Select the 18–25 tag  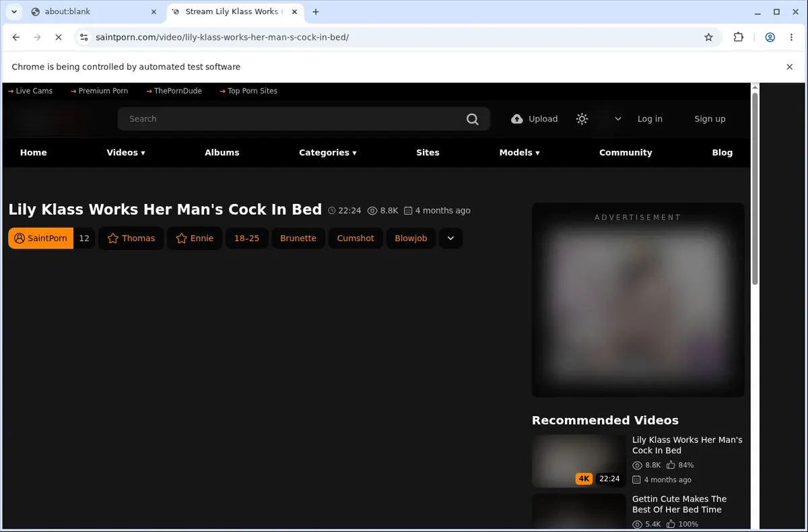247,238
